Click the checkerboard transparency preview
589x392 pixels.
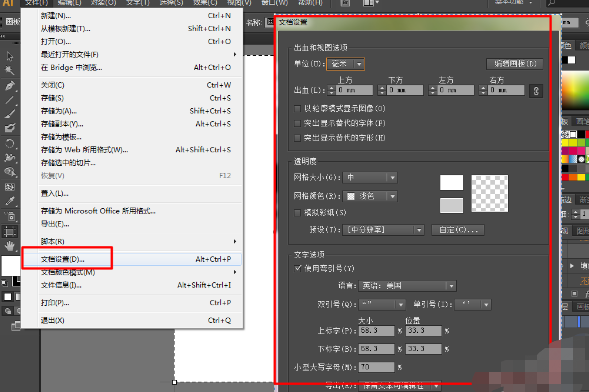click(x=489, y=193)
